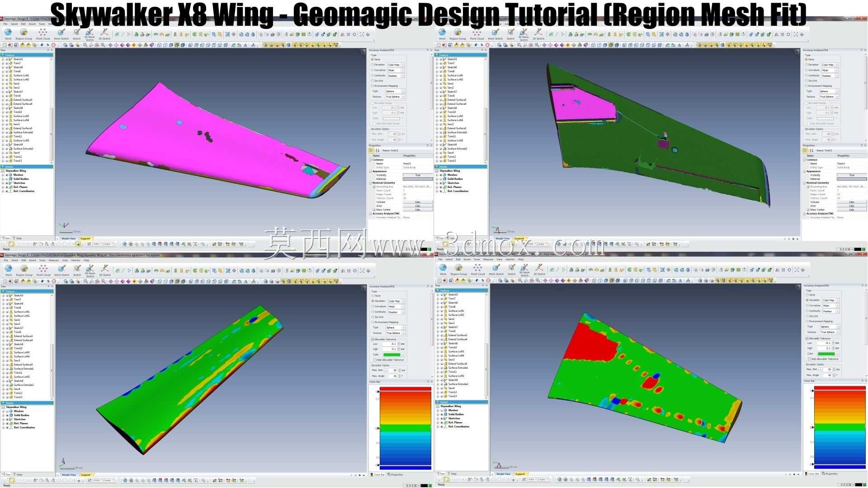This screenshot has height=488, width=868.
Task: Select Region Group tool in bottom-right window
Action: [x=459, y=270]
